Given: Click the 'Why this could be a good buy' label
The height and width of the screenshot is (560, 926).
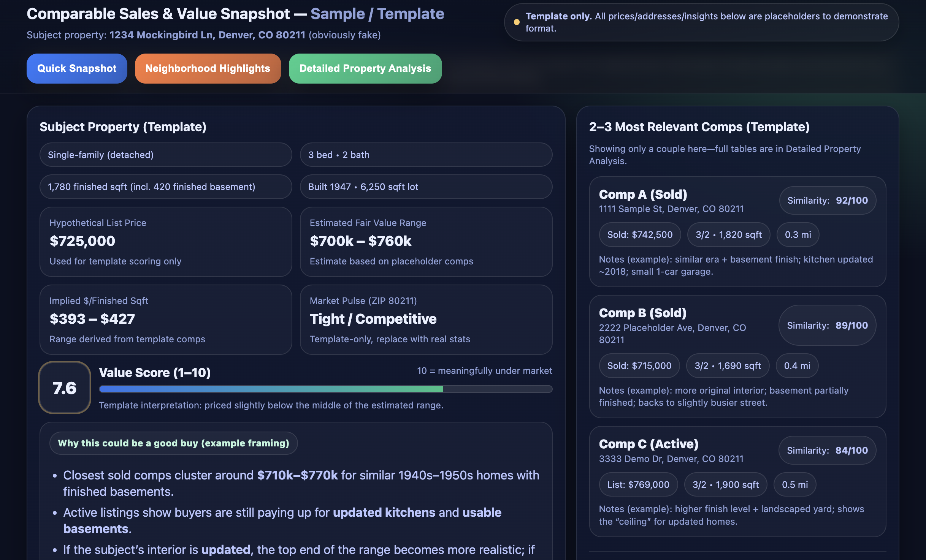Looking at the screenshot, I should click(173, 443).
